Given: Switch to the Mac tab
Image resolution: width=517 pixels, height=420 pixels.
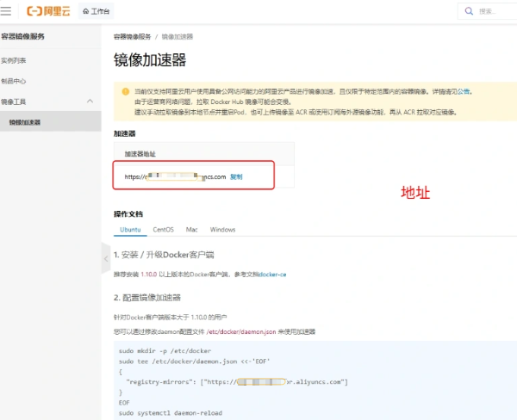Looking at the screenshot, I should pos(191,230).
